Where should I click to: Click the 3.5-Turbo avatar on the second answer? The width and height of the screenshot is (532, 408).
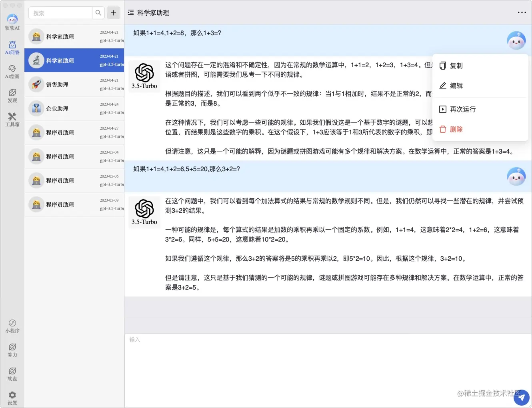pos(144,212)
